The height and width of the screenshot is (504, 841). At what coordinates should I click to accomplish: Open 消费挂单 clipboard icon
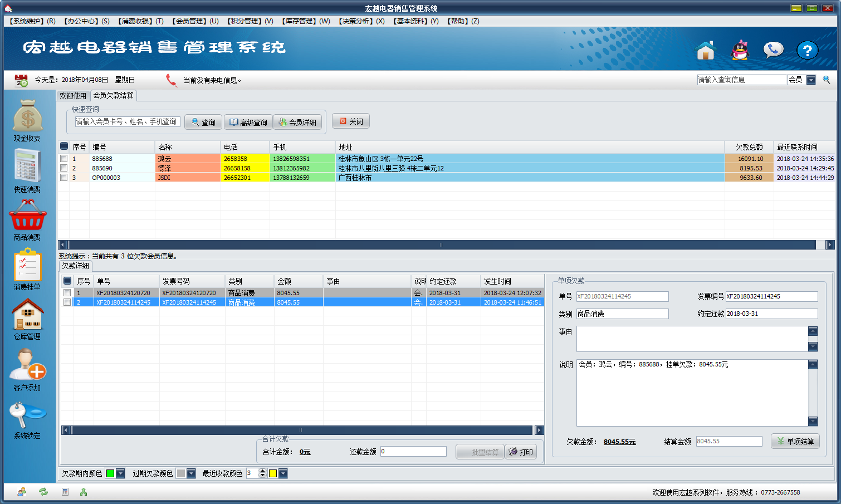point(27,265)
